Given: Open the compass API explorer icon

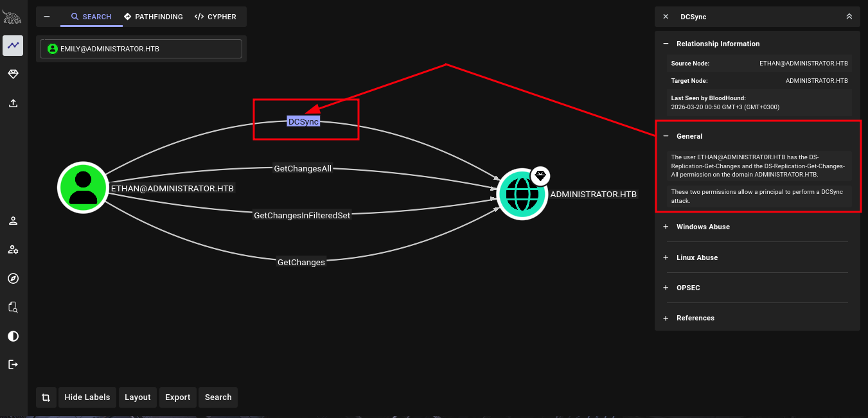Looking at the screenshot, I should pyautogui.click(x=13, y=278).
